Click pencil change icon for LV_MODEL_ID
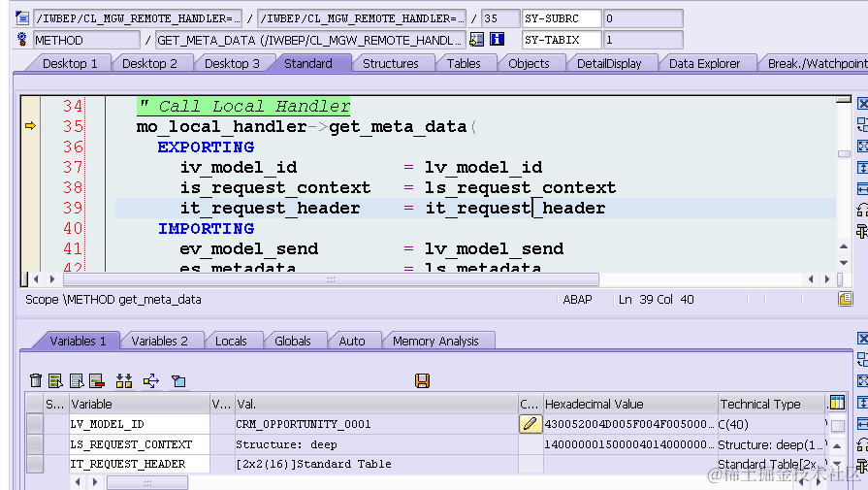868x490 pixels. pyautogui.click(x=530, y=424)
